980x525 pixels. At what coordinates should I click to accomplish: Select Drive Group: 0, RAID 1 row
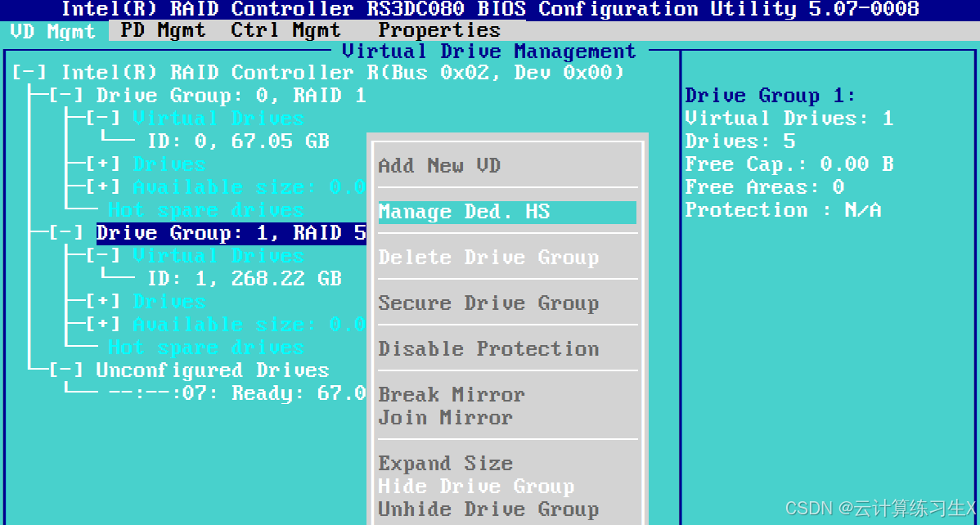(232, 96)
